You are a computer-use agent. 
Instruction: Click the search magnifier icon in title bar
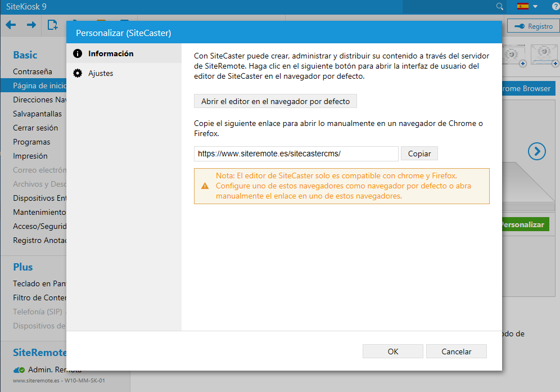[499, 7]
